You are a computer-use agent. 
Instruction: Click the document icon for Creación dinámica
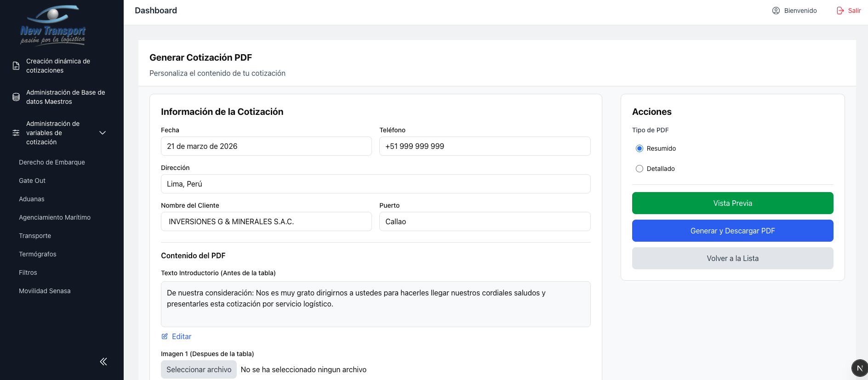(x=16, y=66)
